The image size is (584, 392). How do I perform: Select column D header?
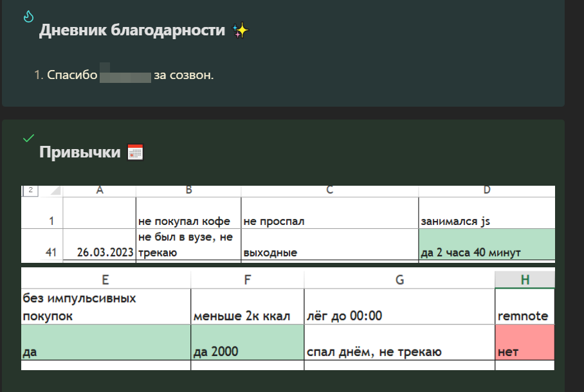(487, 191)
